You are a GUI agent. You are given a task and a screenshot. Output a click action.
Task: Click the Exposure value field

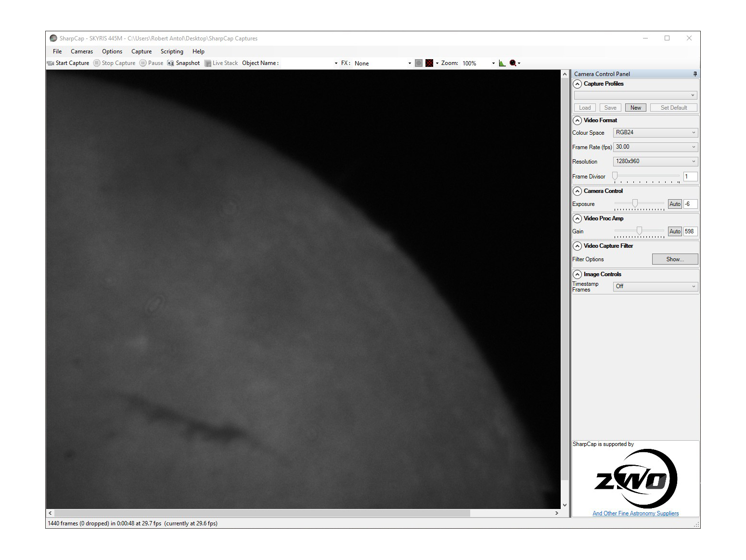pyautogui.click(x=691, y=204)
